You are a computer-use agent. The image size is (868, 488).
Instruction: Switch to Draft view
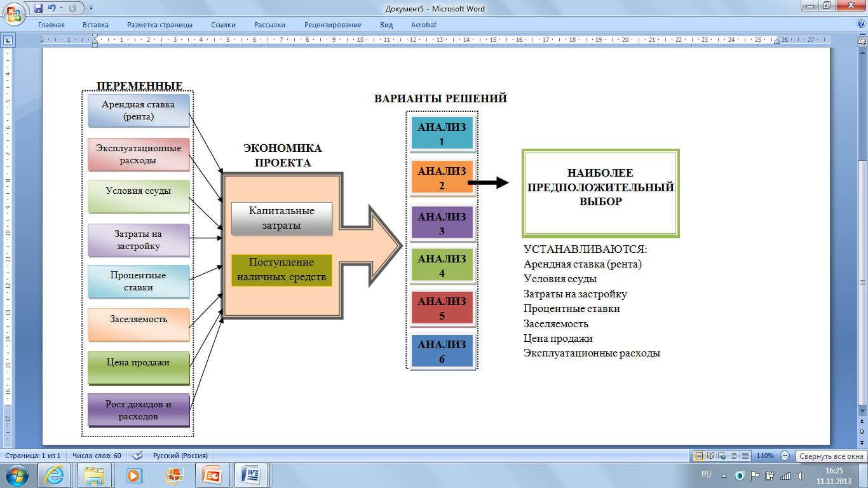745,456
